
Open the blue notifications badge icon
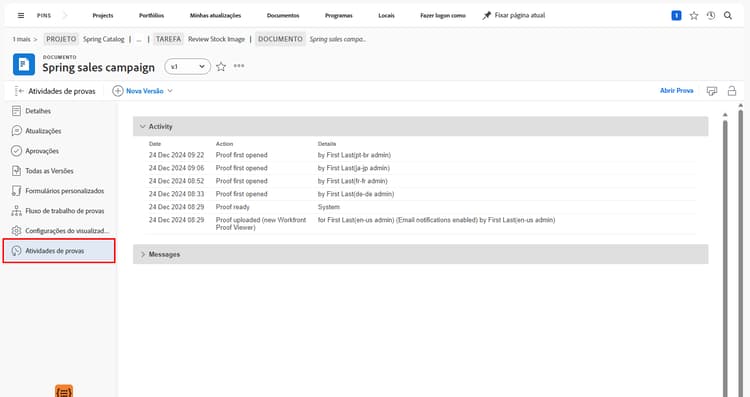point(676,16)
